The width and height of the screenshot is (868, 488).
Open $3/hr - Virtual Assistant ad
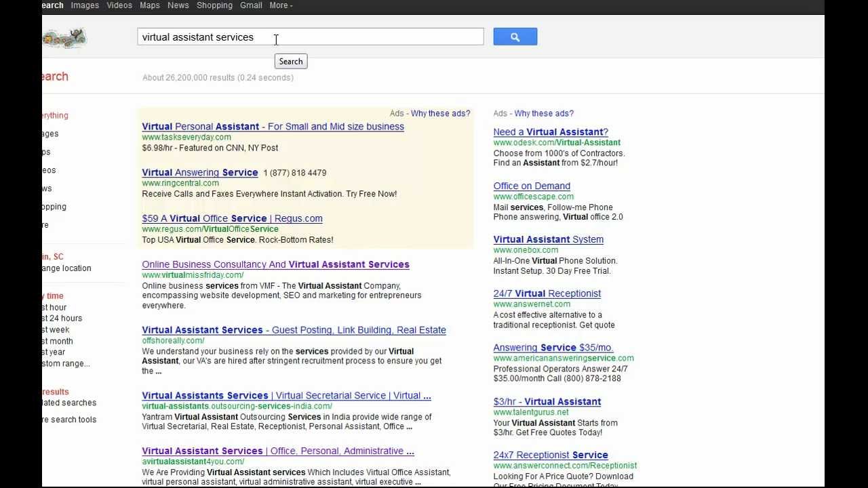tap(547, 402)
